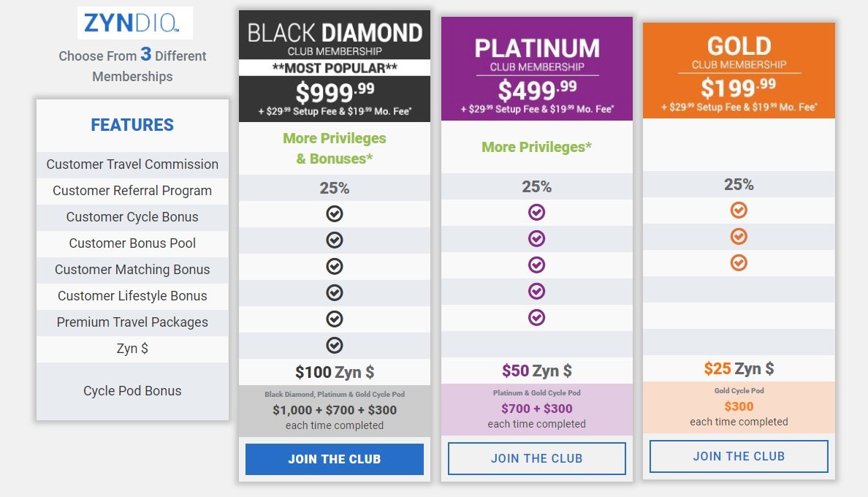The image size is (868, 497).
Task: Click the Black Diamond JOIN THE CLUB button
Action: (335, 459)
